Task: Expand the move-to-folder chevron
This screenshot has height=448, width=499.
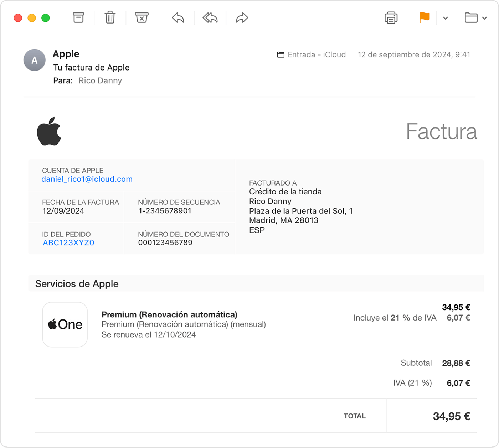Action: point(484,18)
